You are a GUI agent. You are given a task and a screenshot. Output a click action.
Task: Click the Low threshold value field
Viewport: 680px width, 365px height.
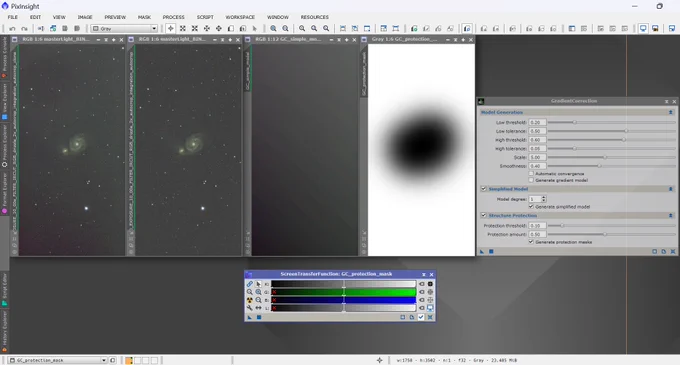pyautogui.click(x=537, y=122)
